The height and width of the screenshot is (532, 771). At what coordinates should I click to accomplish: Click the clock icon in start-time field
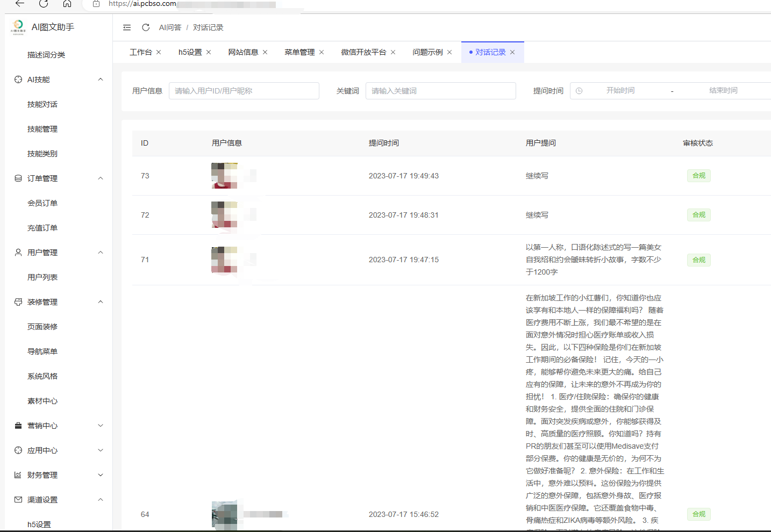(x=579, y=91)
